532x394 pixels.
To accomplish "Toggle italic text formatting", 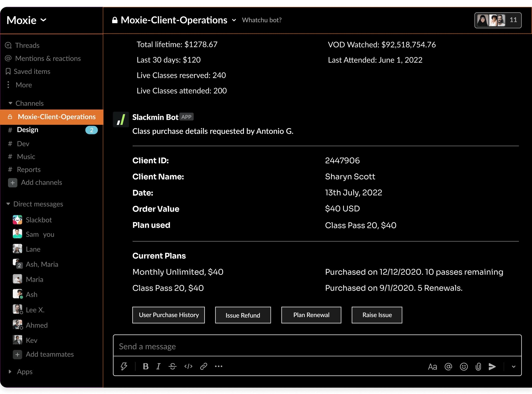I will (158, 366).
